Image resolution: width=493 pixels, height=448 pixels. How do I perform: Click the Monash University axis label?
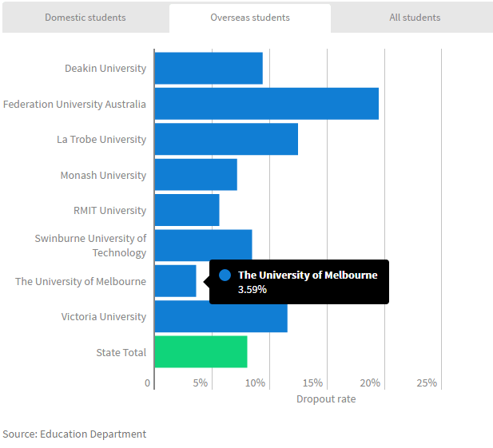(103, 176)
